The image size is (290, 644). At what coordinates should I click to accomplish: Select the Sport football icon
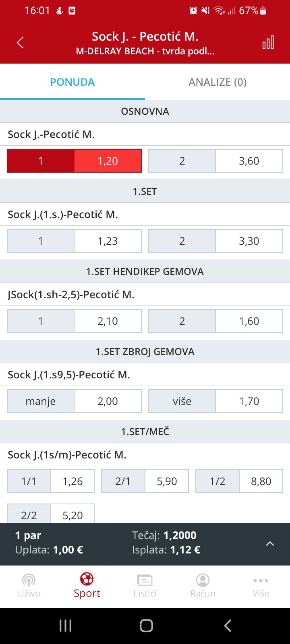tap(87, 579)
